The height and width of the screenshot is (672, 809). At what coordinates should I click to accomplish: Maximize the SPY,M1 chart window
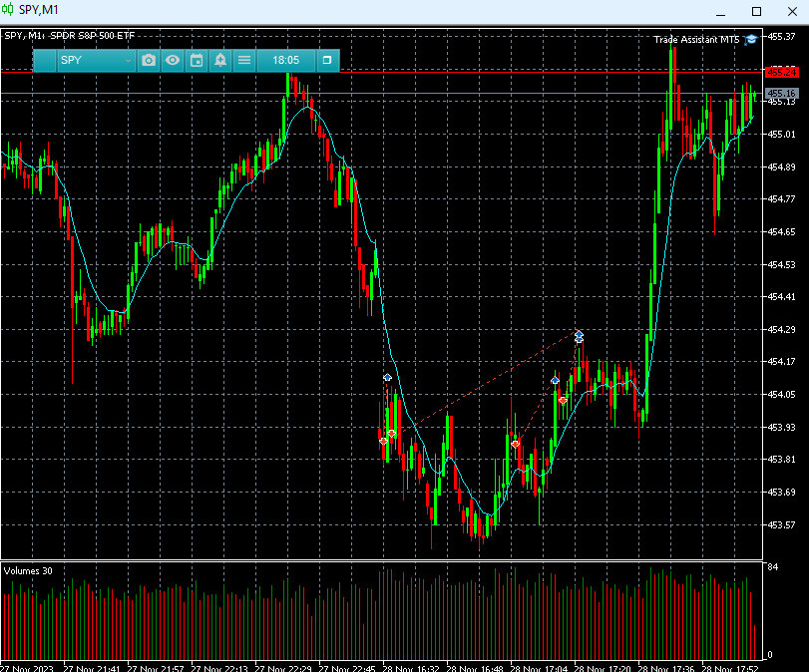[x=756, y=11]
